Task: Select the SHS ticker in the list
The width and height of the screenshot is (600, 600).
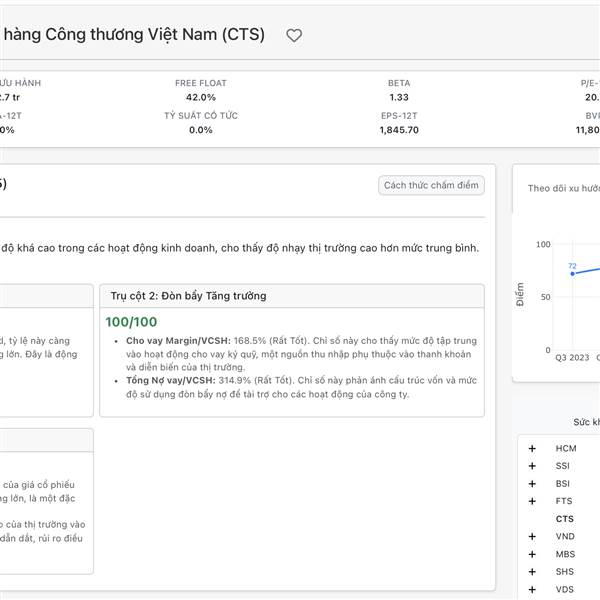Action: tap(565, 572)
